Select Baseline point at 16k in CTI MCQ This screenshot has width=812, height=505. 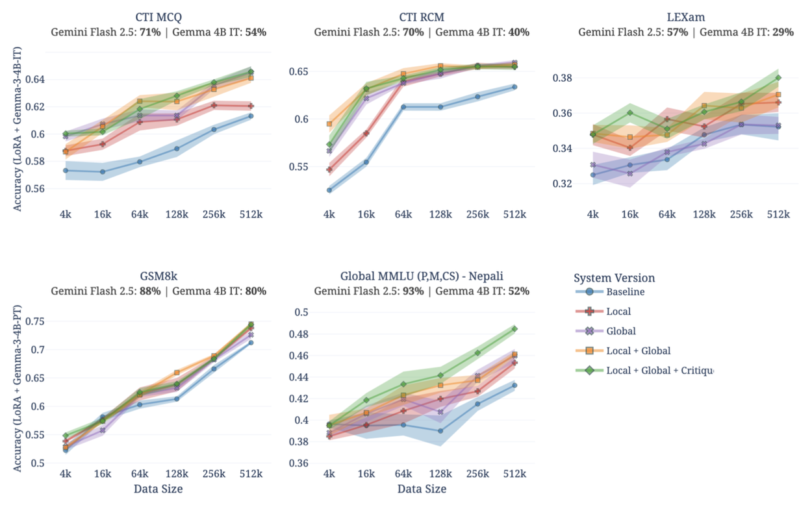103,172
